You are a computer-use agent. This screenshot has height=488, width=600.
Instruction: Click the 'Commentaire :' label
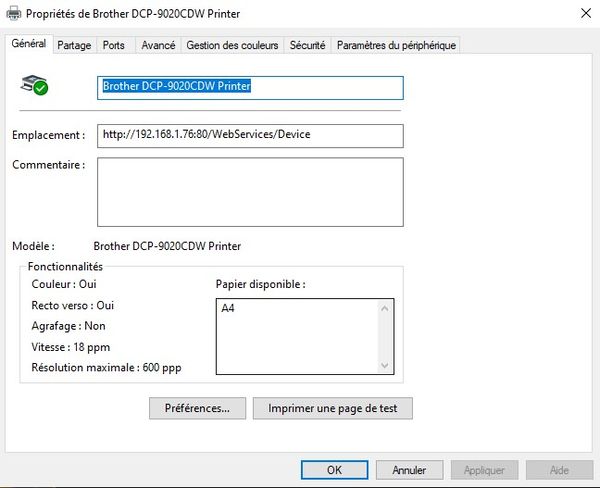(x=49, y=165)
